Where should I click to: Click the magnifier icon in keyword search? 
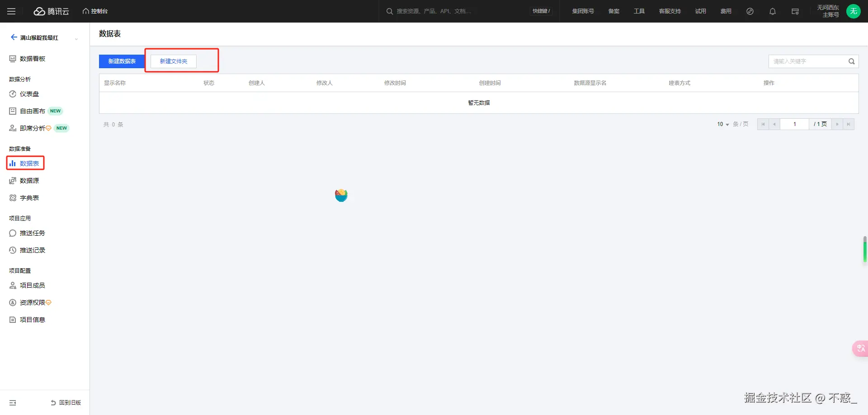click(852, 61)
